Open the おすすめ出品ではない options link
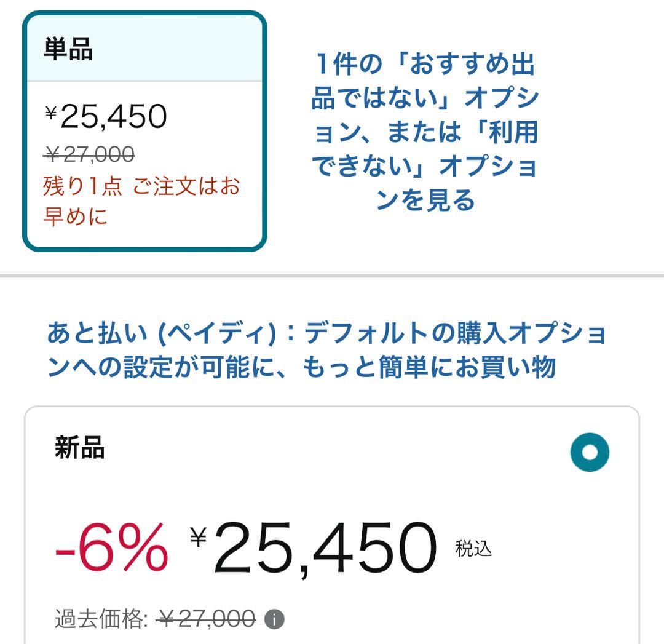664x644 pixels. (x=425, y=132)
